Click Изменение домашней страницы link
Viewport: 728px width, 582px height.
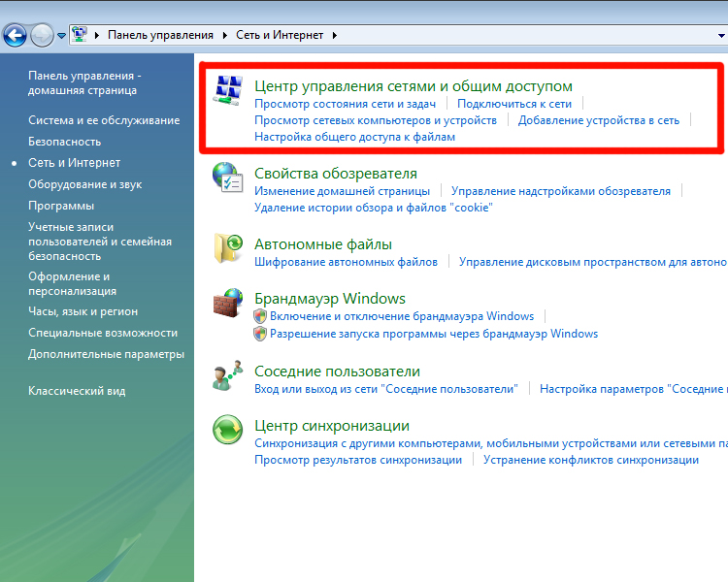pyautogui.click(x=343, y=191)
